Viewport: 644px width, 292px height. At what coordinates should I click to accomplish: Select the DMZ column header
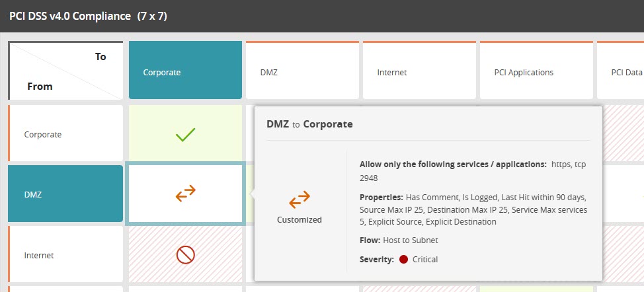click(x=302, y=72)
